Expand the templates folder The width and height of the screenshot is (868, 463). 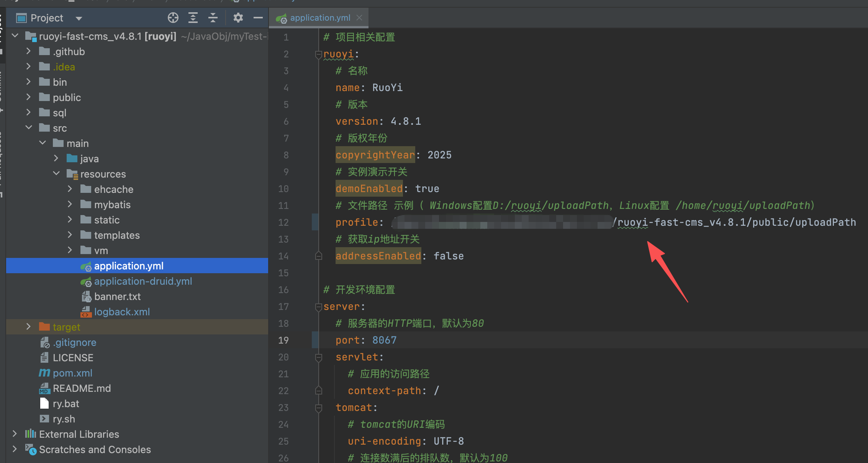(x=70, y=235)
